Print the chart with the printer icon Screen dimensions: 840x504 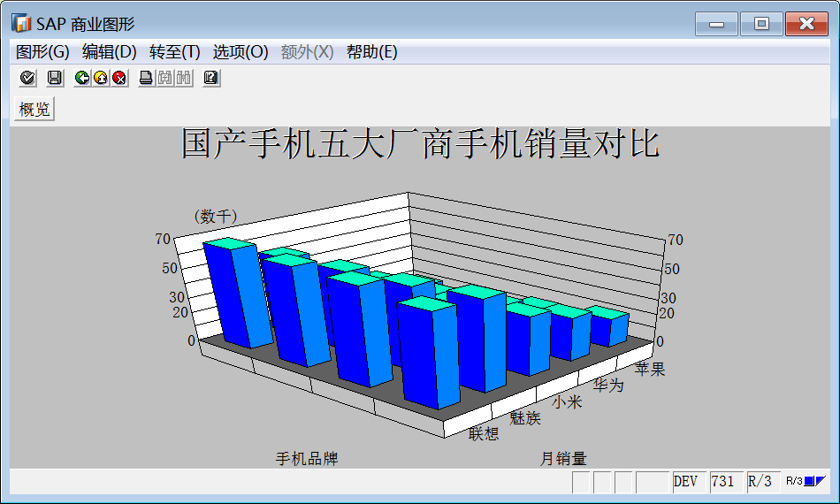[x=146, y=78]
